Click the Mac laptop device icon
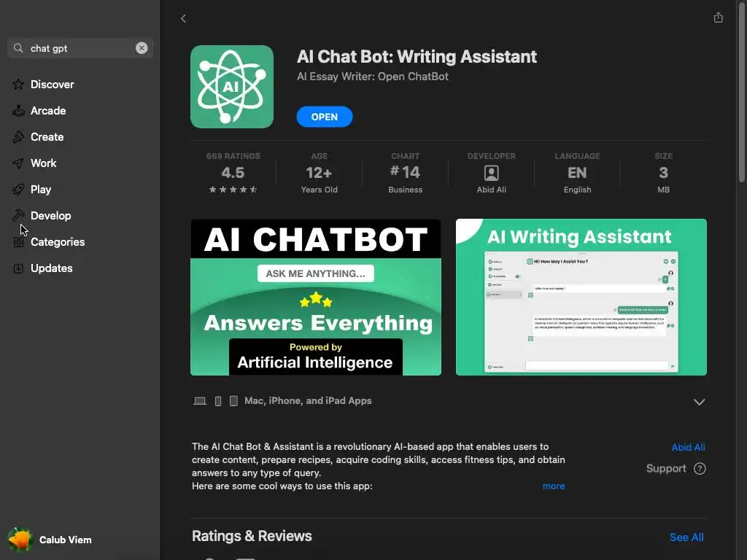Viewport: 747px width, 560px height. point(200,401)
